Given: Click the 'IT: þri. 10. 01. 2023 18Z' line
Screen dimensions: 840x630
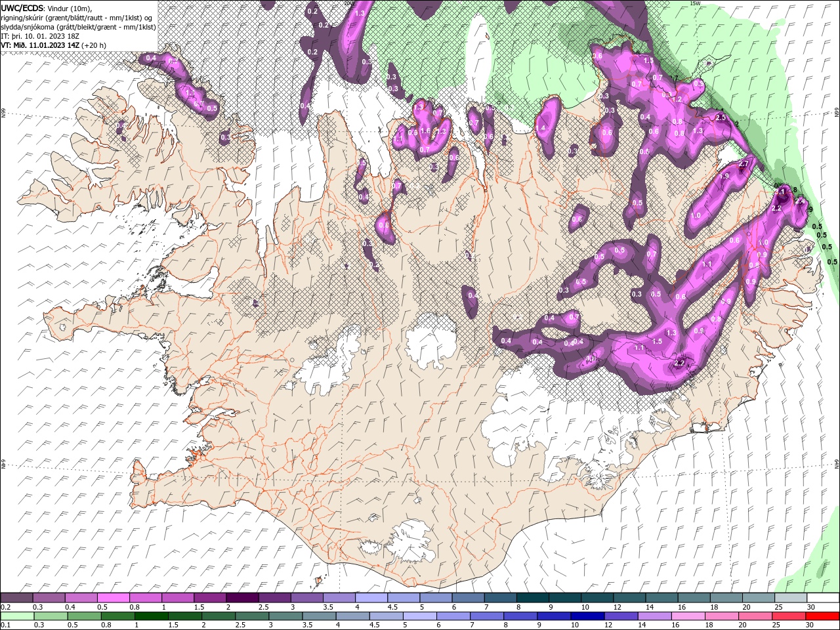Looking at the screenshot, I should pos(39,36).
